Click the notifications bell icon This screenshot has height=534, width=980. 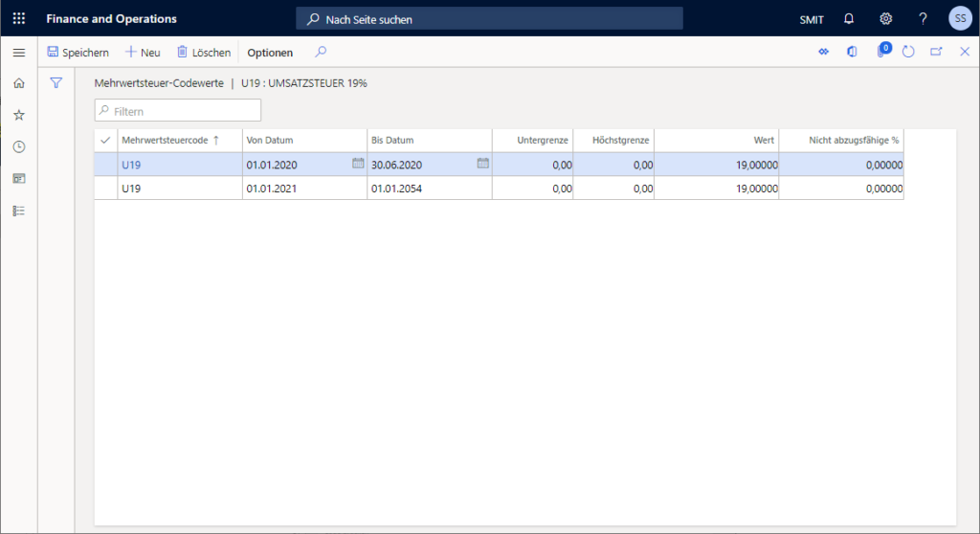849,19
